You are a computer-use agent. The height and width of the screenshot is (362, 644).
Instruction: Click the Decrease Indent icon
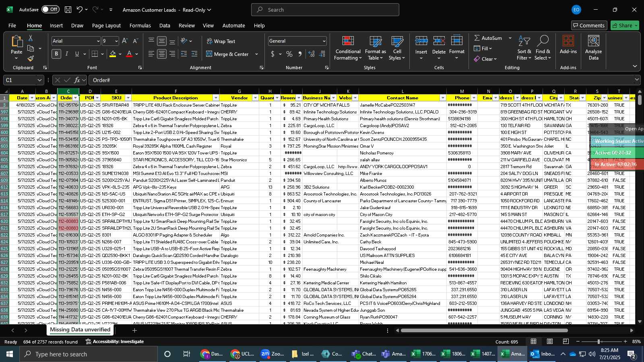point(184,54)
